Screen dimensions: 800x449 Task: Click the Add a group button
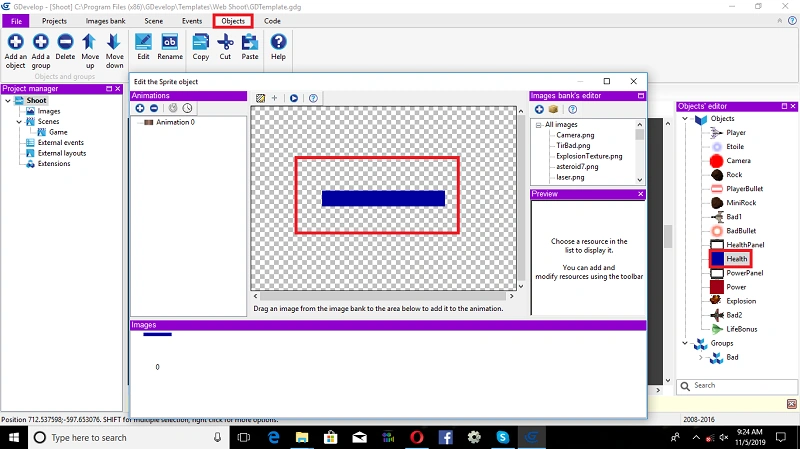pyautogui.click(x=41, y=51)
